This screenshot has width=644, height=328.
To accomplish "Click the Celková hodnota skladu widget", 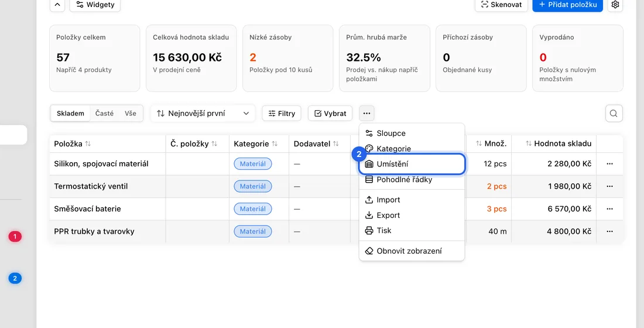I will click(x=191, y=58).
